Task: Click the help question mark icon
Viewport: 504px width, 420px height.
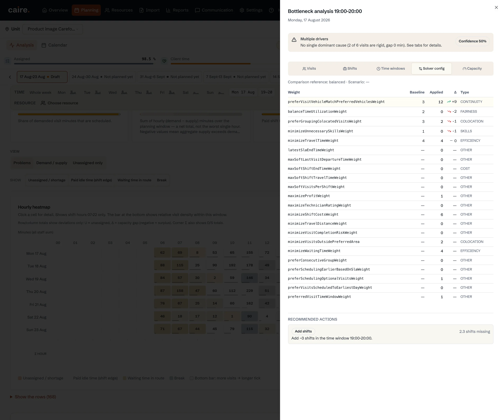Action: [x=271, y=10]
